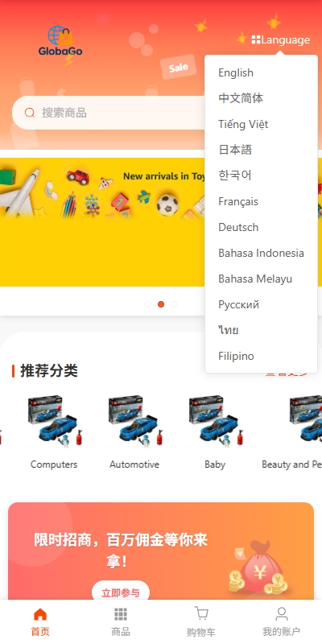This screenshot has width=322, height=644.
Task: Open the Language dropdown menu
Action: pos(280,39)
